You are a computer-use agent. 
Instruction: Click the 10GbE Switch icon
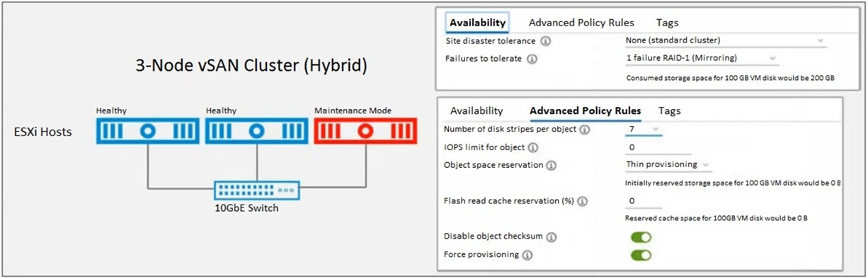(x=257, y=190)
